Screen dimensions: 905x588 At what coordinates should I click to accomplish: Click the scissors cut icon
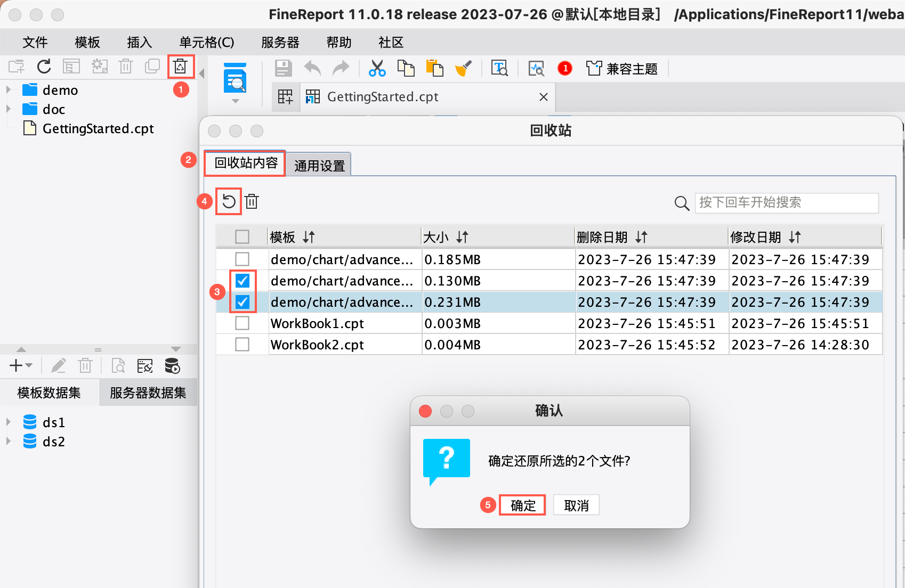click(x=377, y=68)
